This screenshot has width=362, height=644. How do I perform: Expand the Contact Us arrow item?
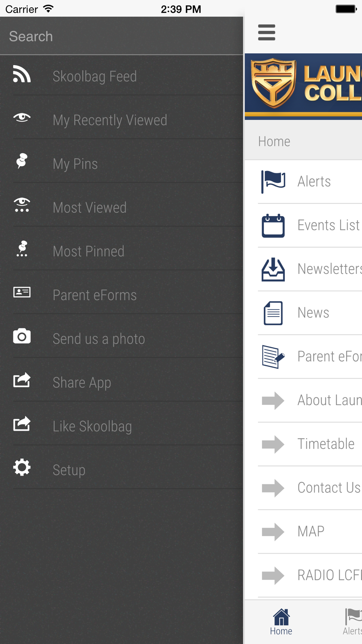pos(310,488)
